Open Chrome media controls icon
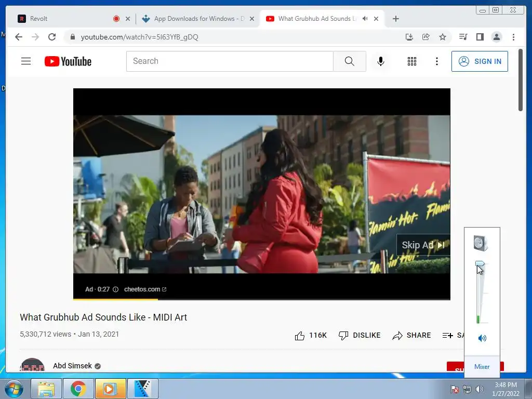 [463, 37]
